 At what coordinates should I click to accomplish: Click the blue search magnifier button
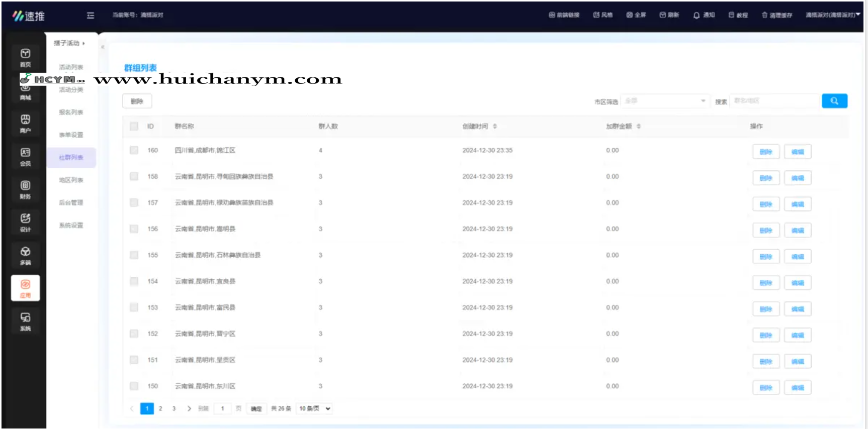coord(834,101)
